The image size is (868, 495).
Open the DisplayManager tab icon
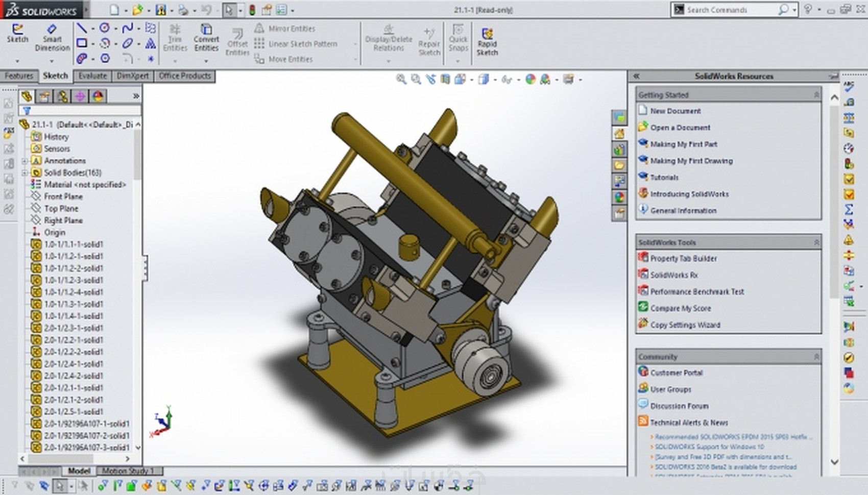tap(98, 96)
